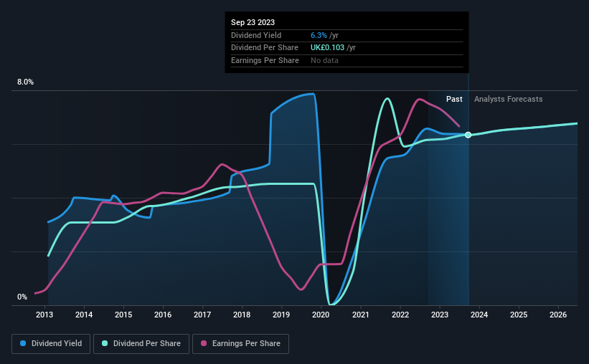The height and width of the screenshot is (364, 589).
Task: Toggle the Earnings Per Share legend button
Action: click(241, 344)
